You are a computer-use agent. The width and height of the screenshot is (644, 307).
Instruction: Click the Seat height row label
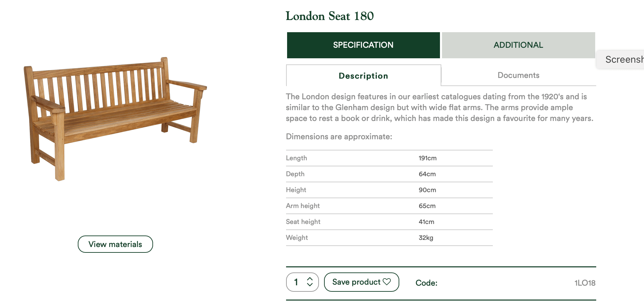coord(303,222)
